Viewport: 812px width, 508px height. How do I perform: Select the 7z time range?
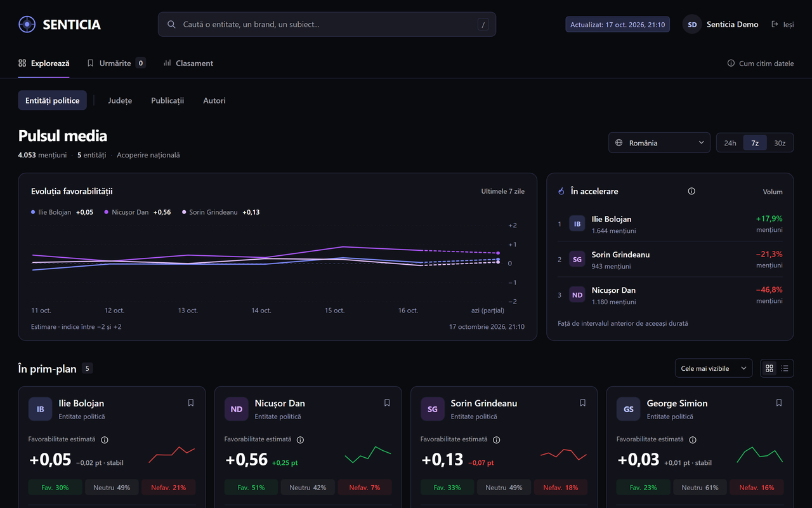click(x=755, y=143)
